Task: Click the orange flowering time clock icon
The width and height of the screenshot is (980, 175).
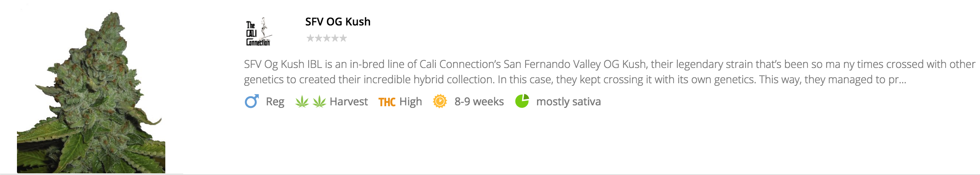Action: click(x=440, y=102)
